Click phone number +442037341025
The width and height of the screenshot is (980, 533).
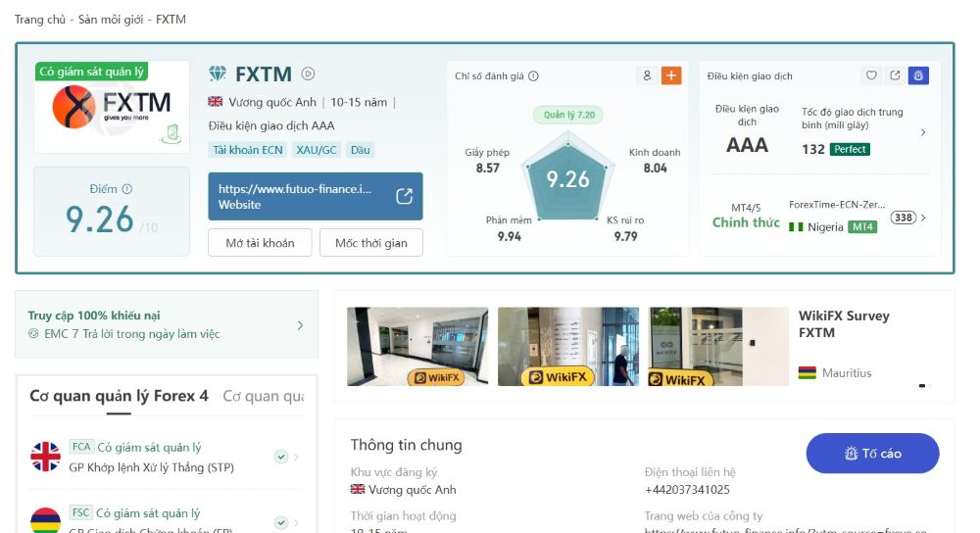point(687,490)
